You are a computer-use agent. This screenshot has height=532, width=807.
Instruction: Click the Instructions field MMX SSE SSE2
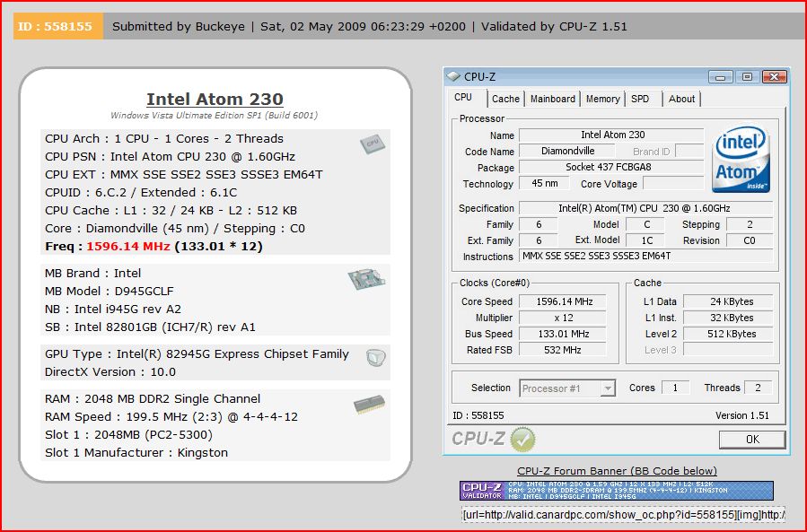(646, 257)
